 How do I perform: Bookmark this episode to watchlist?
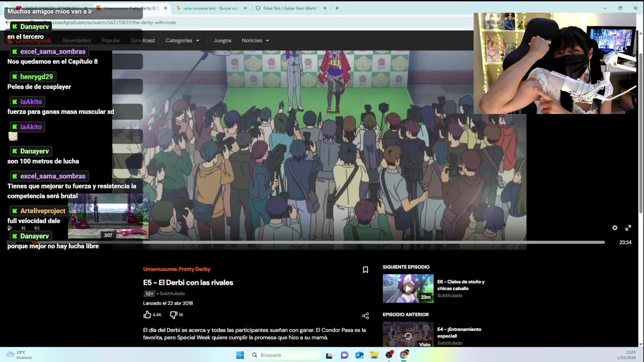(365, 270)
